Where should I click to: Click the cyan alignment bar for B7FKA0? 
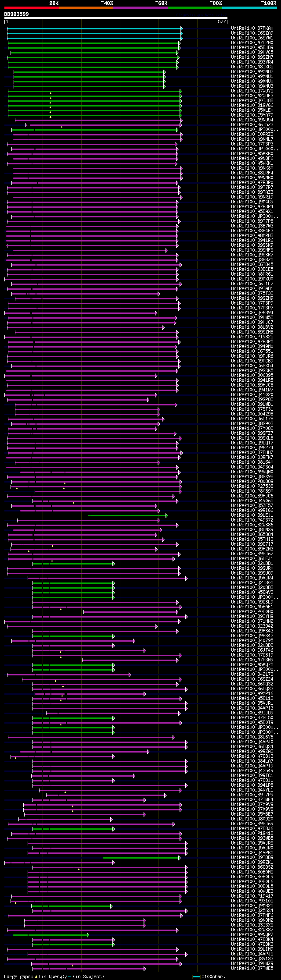tap(95, 28)
